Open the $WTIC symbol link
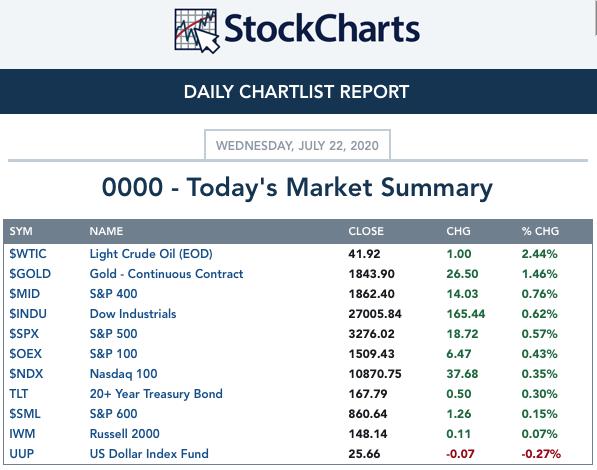The height and width of the screenshot is (470, 597). point(28,254)
